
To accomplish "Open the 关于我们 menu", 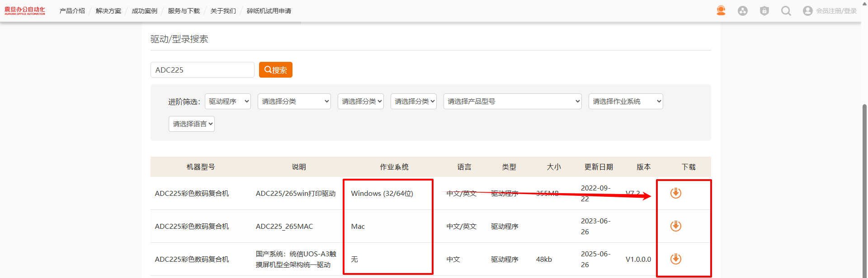I will (x=223, y=11).
